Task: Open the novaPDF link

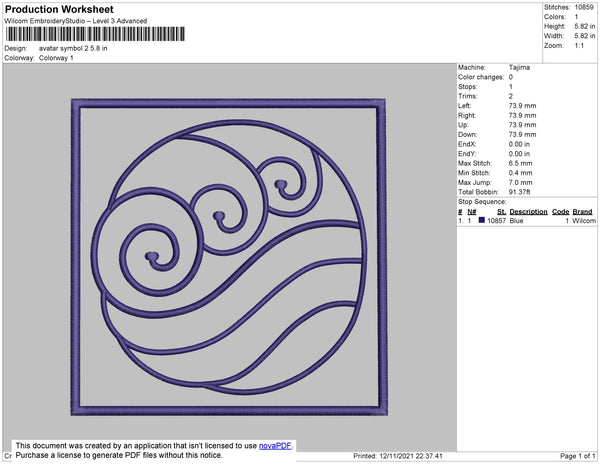Action: click(x=275, y=446)
